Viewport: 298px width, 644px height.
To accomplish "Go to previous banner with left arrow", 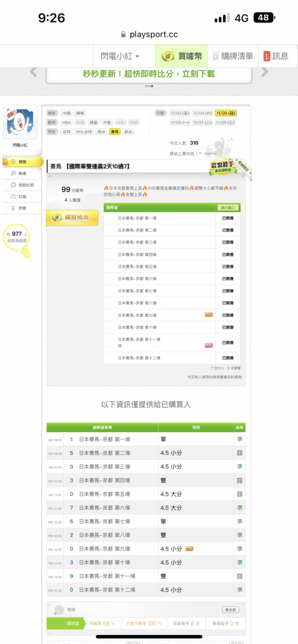I will pyautogui.click(x=34, y=72).
